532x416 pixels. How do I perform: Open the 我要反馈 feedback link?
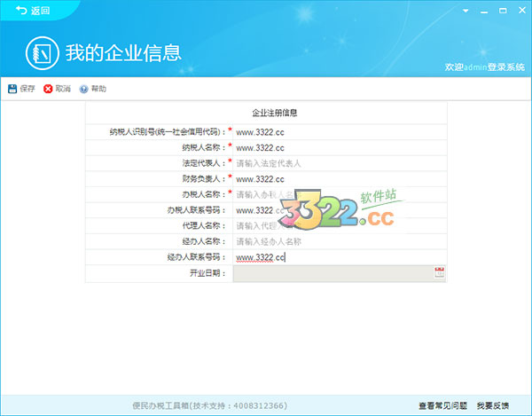(x=493, y=405)
